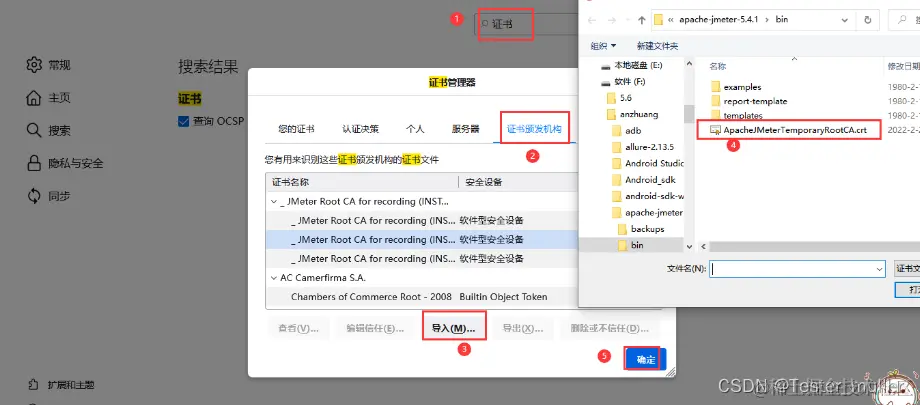Select the highlighted JMeter Root CA for recording row
The width and height of the screenshot is (920, 405).
420,239
